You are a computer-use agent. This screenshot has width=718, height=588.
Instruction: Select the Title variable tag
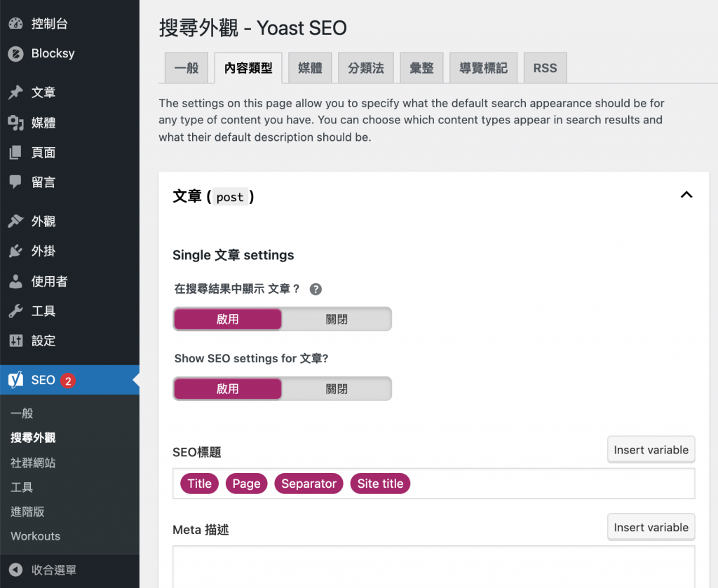tap(200, 484)
